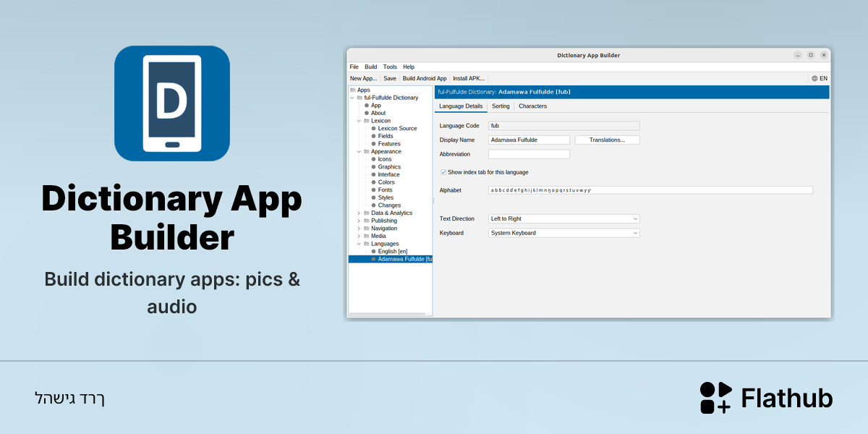
Task: Click the Navigation folder icon
Action: [367, 228]
